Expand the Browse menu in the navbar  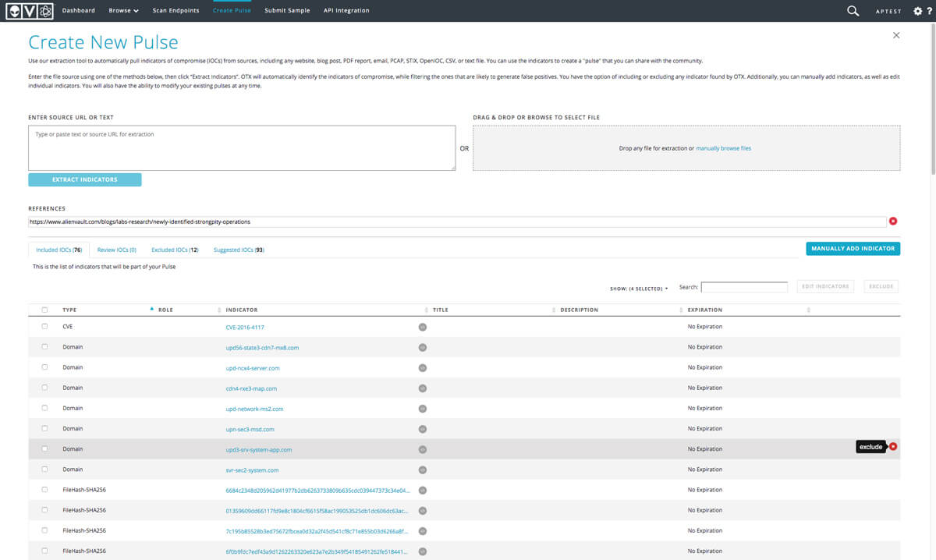123,10
